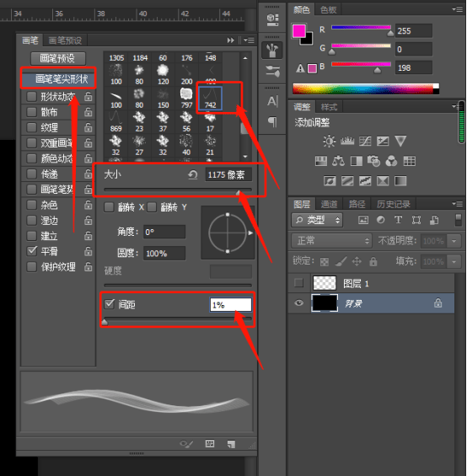Click the magenta foreground color swatch

299,31
